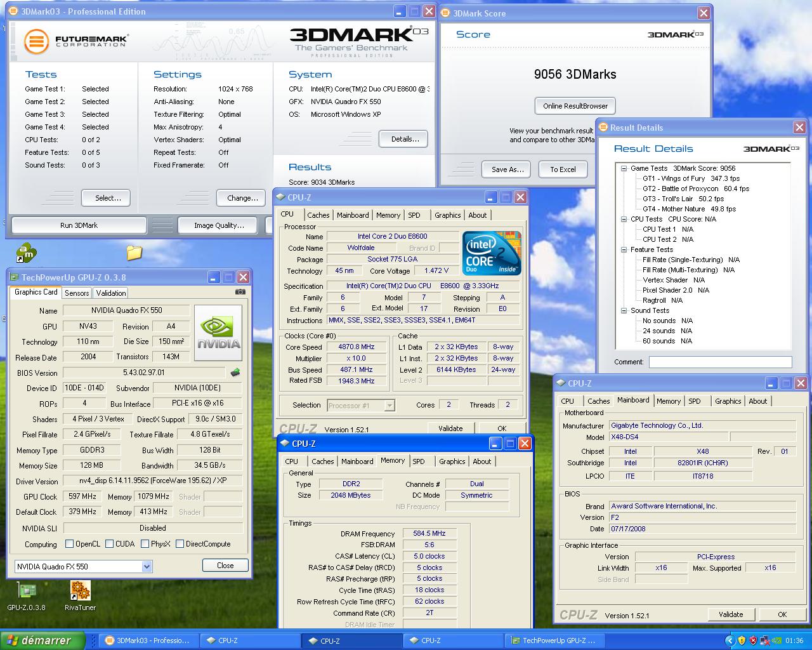The image size is (812, 650).
Task: Minimize the CPU-Z Memory window
Action: tap(495, 444)
